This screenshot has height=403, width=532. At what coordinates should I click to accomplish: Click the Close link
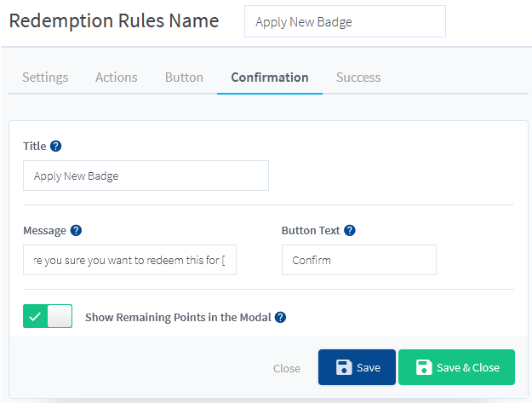[x=287, y=368]
